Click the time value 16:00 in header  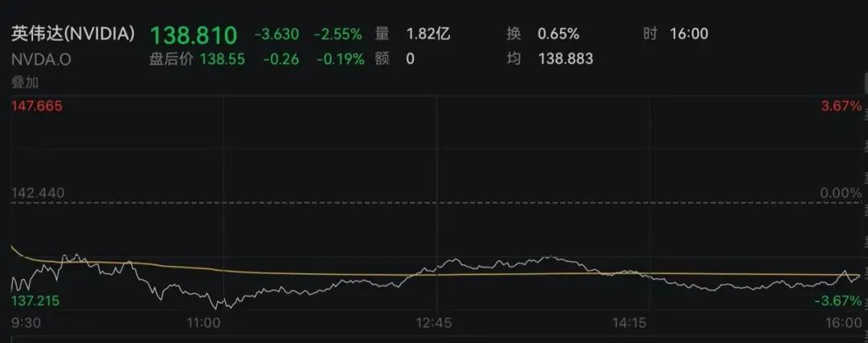[689, 35]
